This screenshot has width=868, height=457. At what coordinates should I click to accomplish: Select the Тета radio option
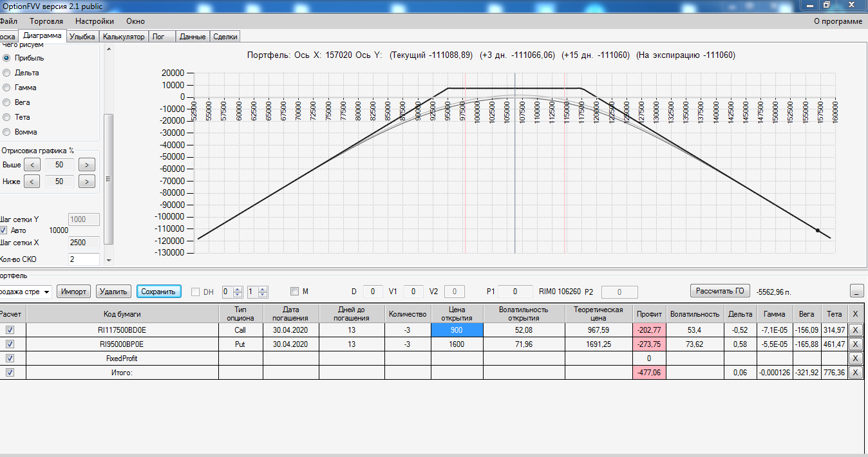pos(7,117)
